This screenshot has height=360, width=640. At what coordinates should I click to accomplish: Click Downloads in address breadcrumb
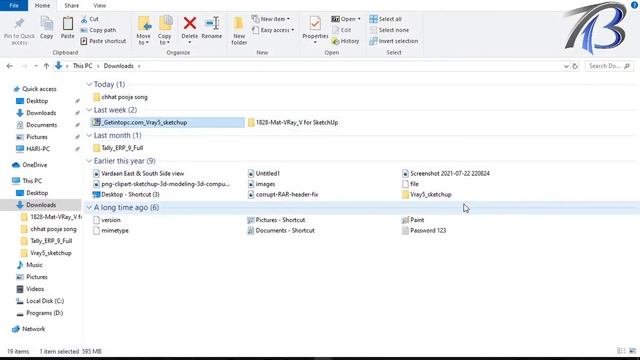(118, 66)
